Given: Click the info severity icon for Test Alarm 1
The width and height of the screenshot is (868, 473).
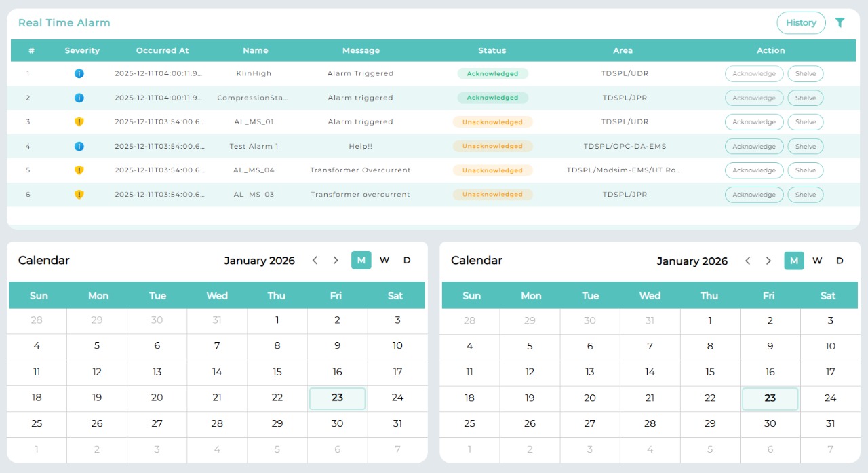Looking at the screenshot, I should 79,146.
